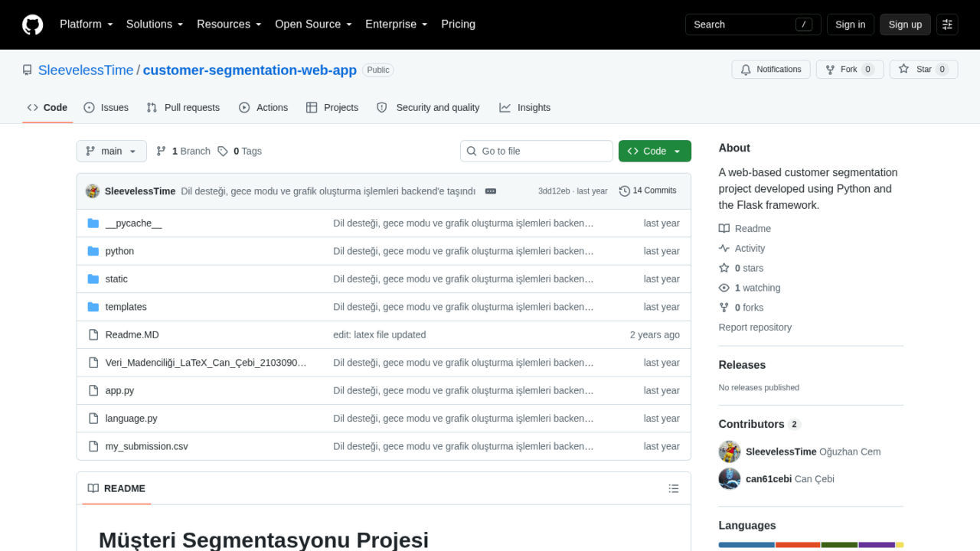Switch to the Actions tab
This screenshot has width=980, height=551.
(x=263, y=108)
